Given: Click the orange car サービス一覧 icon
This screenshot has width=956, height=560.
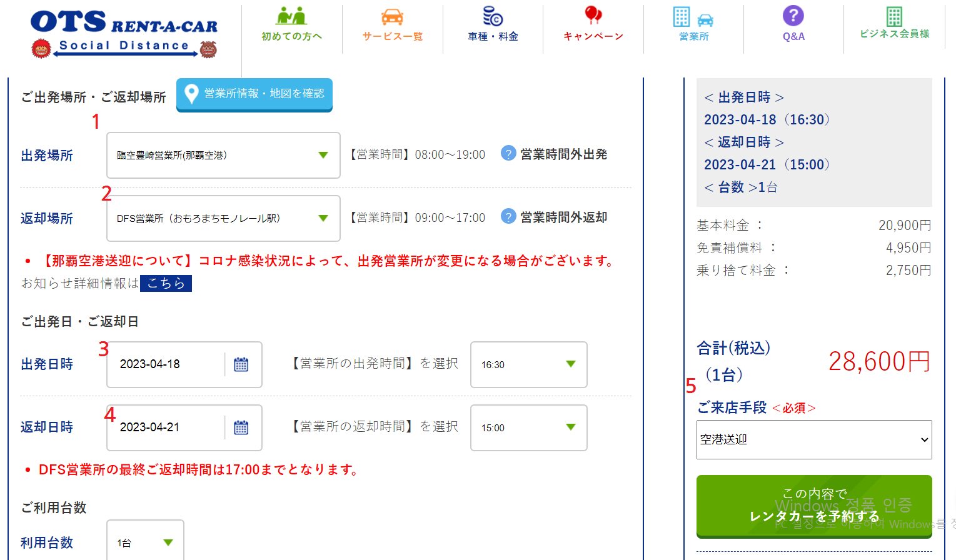Looking at the screenshot, I should (392, 17).
